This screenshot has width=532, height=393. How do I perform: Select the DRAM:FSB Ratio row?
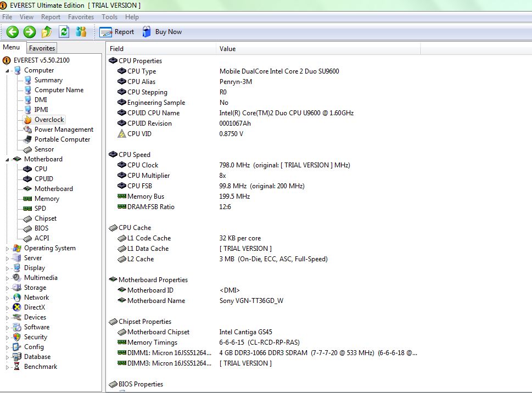point(263,207)
